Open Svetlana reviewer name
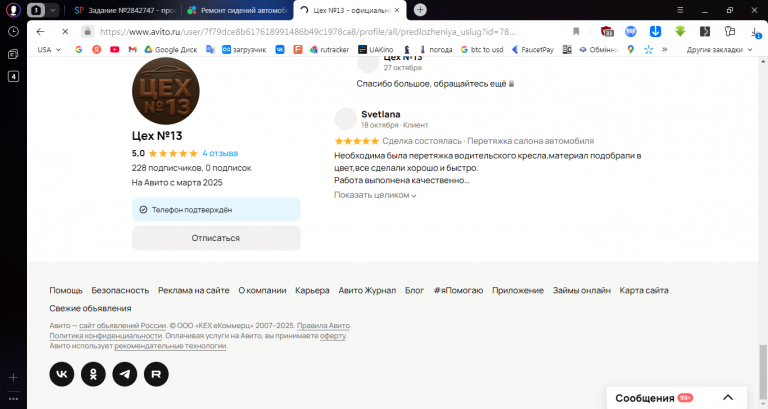Screen dimensions: 768x409 [381, 114]
